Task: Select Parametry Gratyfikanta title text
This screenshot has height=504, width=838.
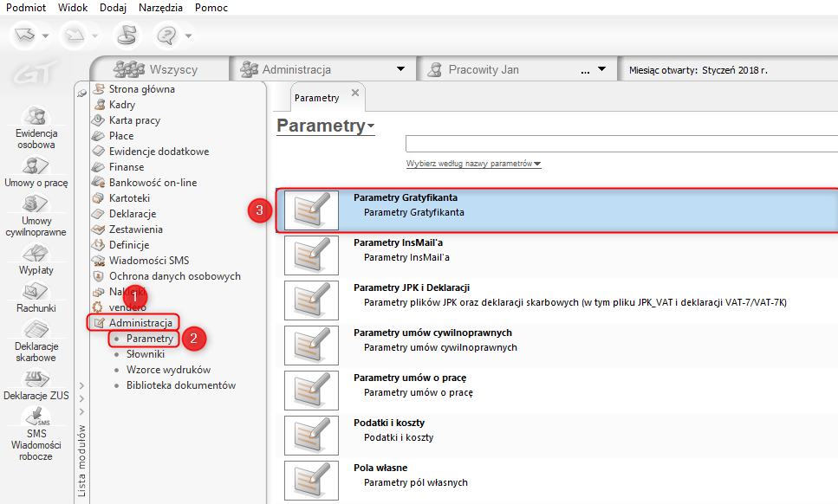Action: (405, 197)
